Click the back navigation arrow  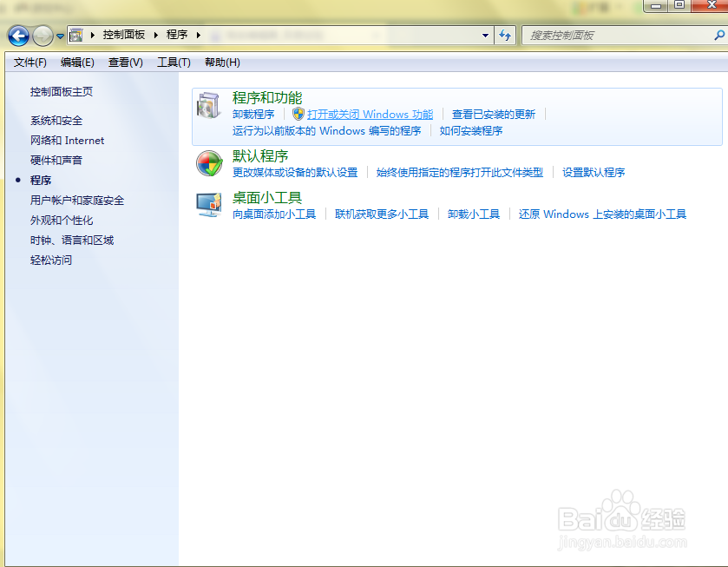point(18,36)
